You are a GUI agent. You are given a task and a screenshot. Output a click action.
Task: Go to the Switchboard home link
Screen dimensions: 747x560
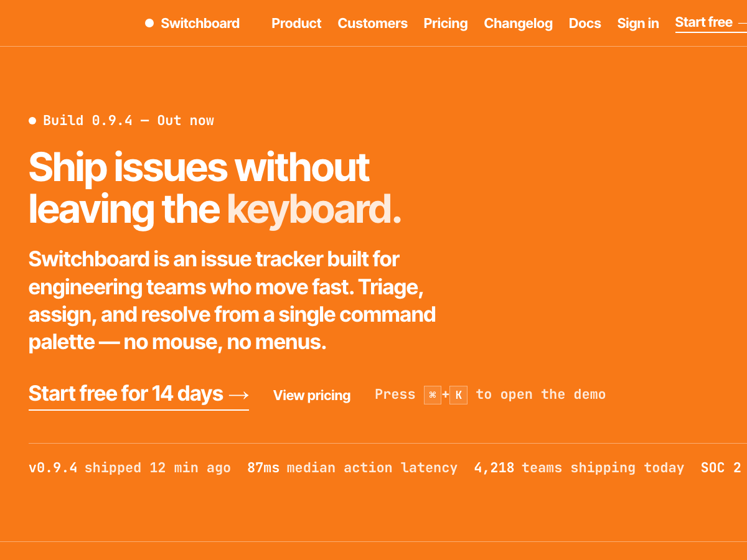(x=192, y=23)
